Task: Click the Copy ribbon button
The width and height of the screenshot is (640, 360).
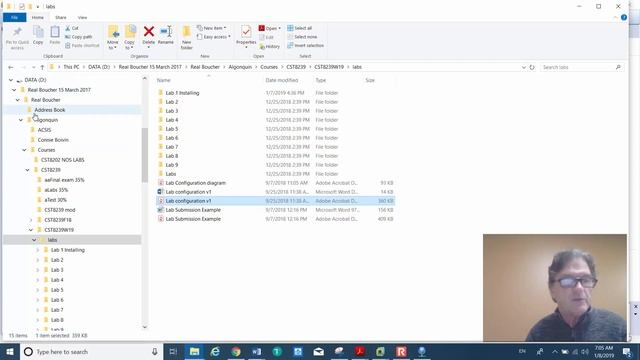Action: (x=38, y=36)
